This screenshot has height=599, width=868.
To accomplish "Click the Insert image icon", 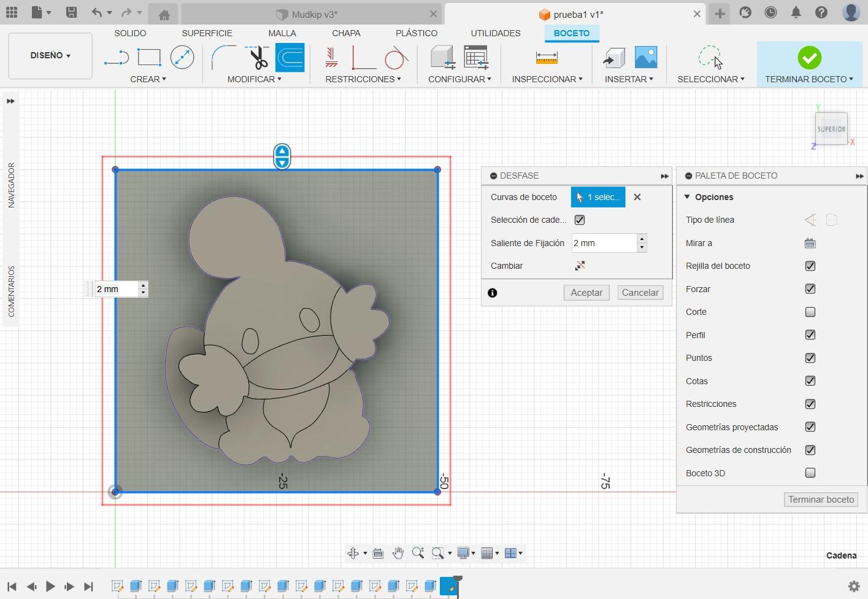I will [646, 58].
